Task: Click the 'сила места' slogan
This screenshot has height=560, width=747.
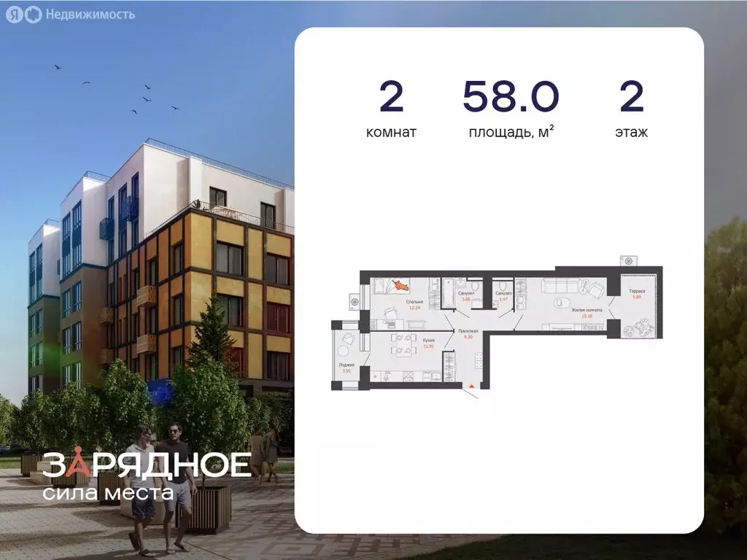Action: click(108, 492)
